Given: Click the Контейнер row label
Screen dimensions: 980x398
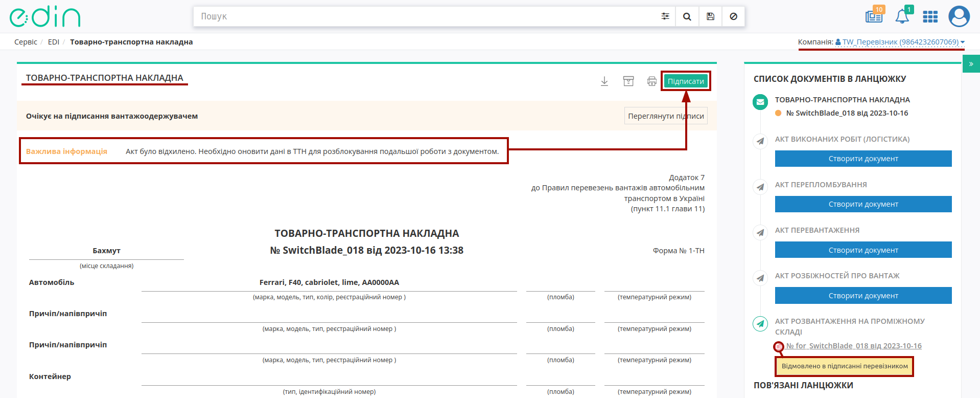Looking at the screenshot, I should pyautogui.click(x=50, y=377).
